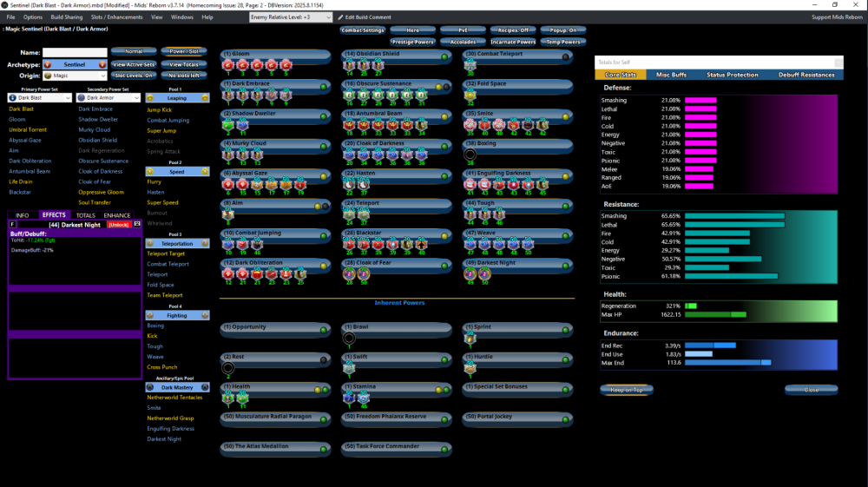Toggle Recipes: Off button
Screen dimensions: 868x487
click(514, 30)
